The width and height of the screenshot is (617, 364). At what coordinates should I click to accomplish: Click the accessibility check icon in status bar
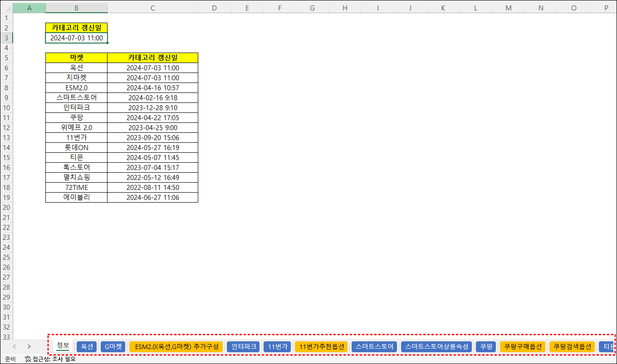click(28, 359)
